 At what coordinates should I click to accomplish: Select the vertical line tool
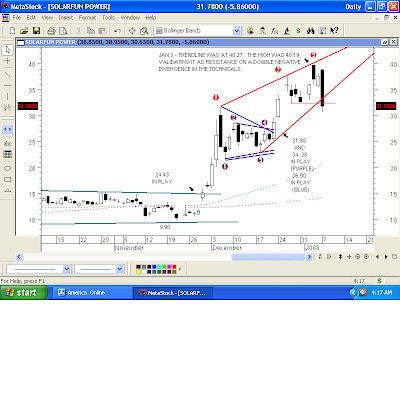pyautogui.click(x=8, y=97)
